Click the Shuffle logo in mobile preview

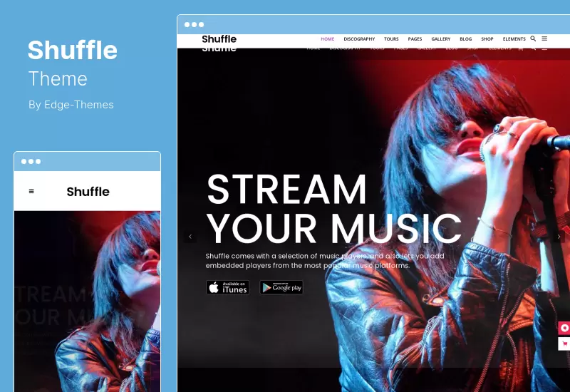88,192
